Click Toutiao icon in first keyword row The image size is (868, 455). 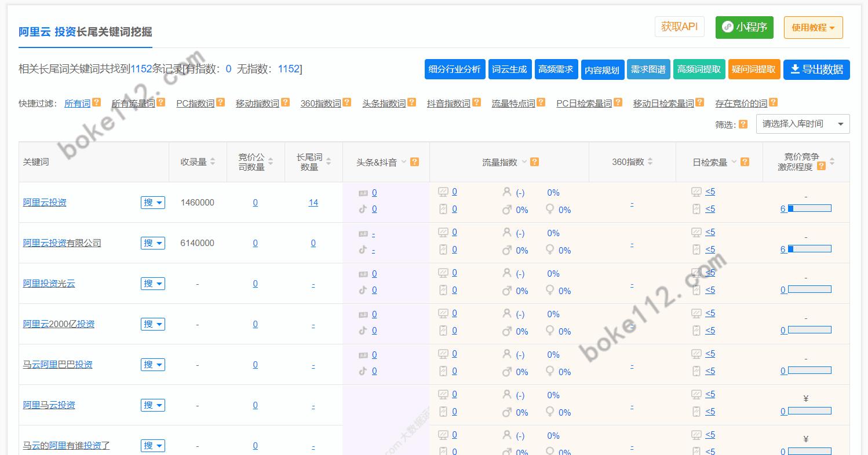[362, 192]
